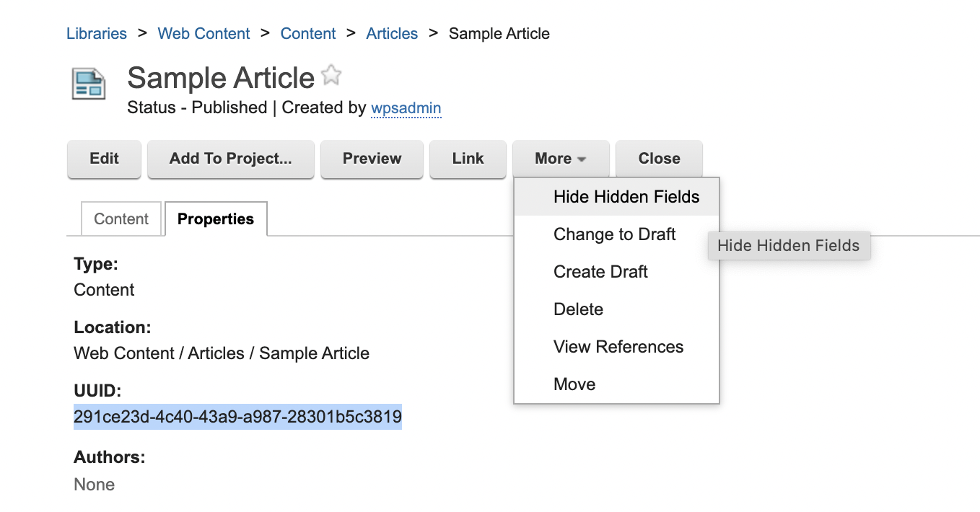
Task: Select the highlighted UUID value
Action: [237, 417]
